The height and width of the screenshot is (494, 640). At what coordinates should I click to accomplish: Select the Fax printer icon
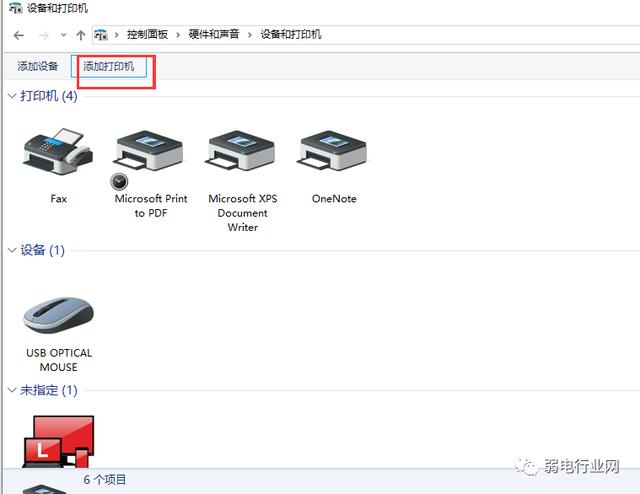58,152
